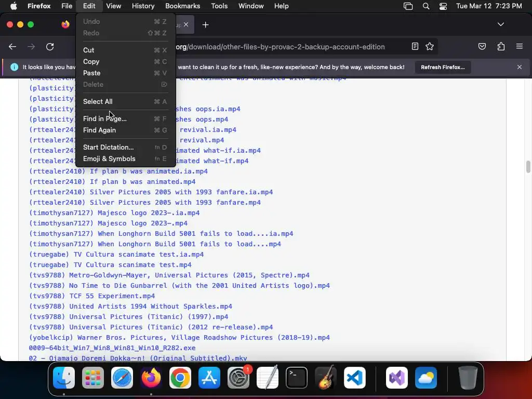
Task: Choose Select All in Edit menu
Action: point(126,101)
